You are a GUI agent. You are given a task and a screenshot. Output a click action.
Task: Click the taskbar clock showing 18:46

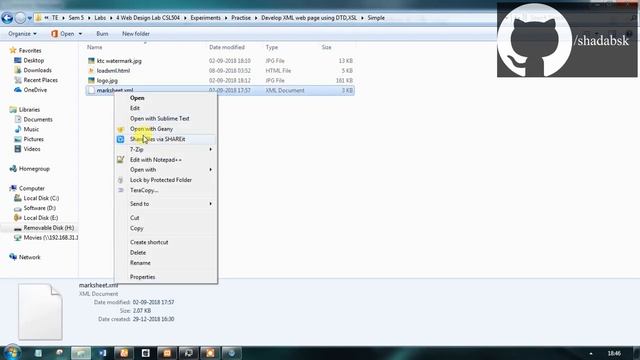(614, 353)
